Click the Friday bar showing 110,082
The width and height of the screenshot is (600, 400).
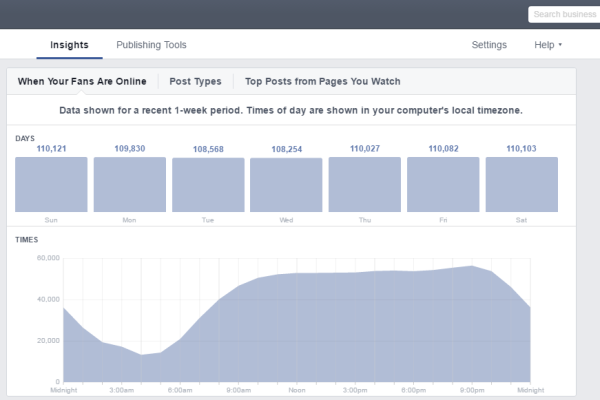443,184
